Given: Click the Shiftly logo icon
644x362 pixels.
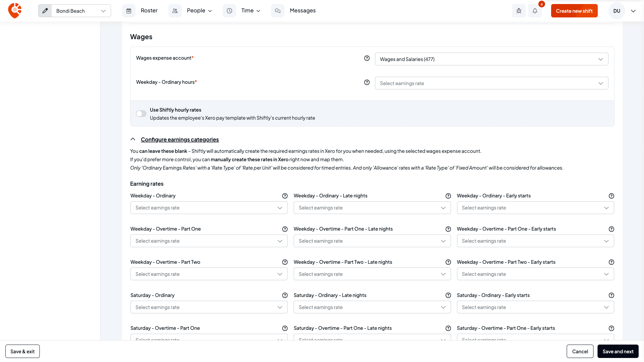Looking at the screenshot, I should (x=15, y=10).
